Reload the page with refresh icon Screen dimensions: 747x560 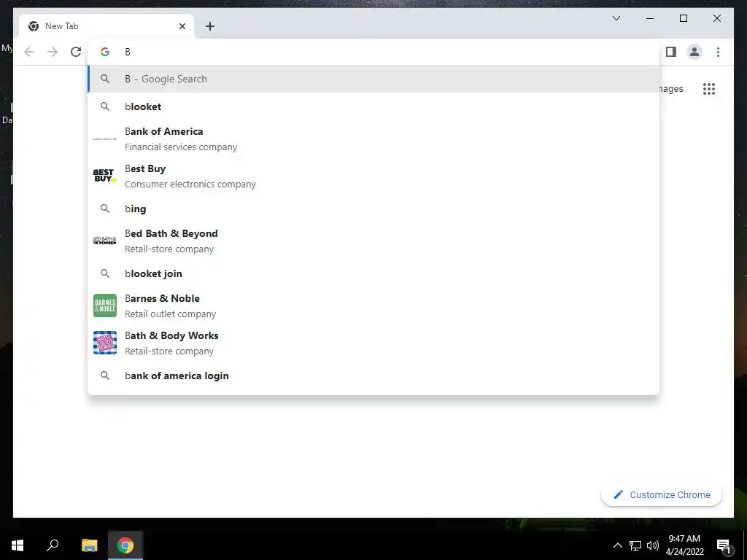76,52
